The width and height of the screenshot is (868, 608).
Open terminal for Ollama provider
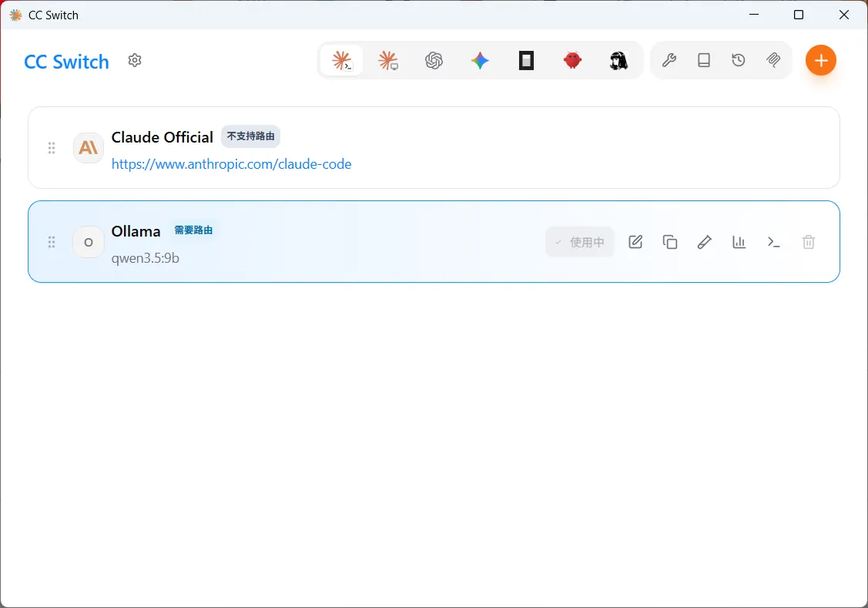tap(773, 242)
